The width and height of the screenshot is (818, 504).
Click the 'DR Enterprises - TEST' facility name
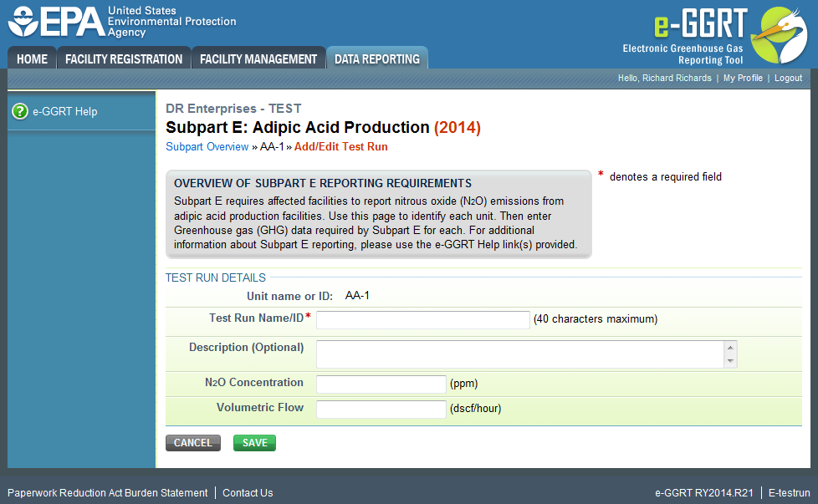point(233,109)
